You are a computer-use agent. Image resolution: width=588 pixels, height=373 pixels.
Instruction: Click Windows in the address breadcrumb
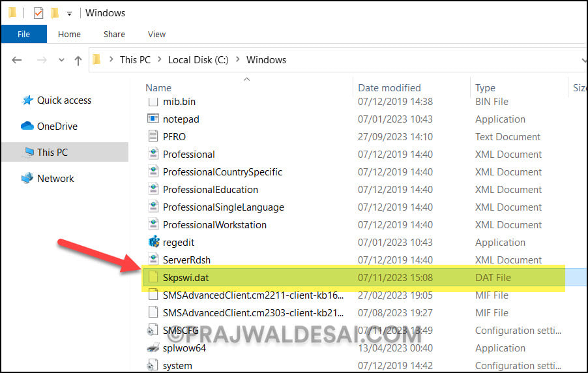coord(266,59)
